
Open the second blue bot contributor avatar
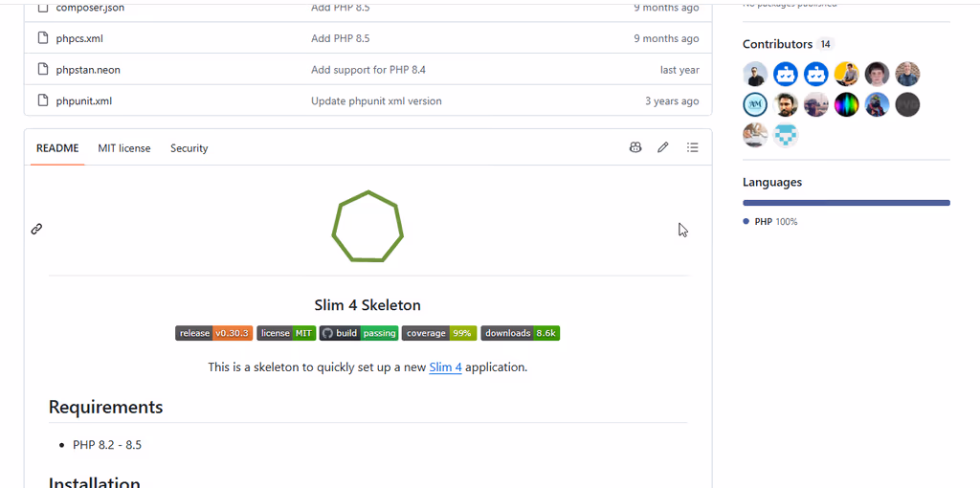pos(816,75)
